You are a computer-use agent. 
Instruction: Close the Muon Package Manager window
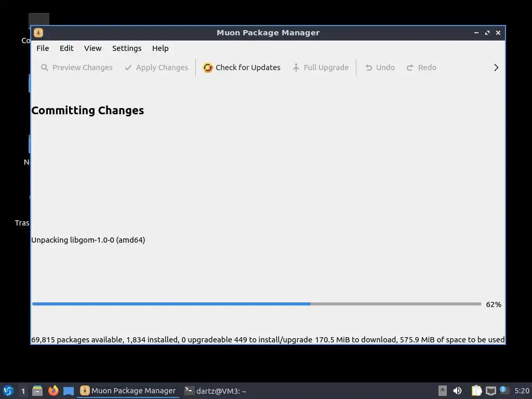coord(498,33)
